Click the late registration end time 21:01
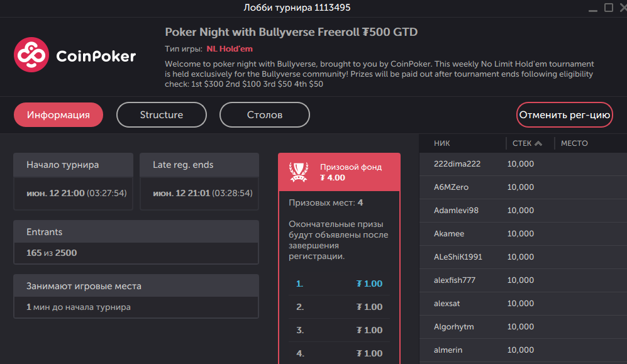Image resolution: width=627 pixels, height=364 pixels. click(x=182, y=193)
